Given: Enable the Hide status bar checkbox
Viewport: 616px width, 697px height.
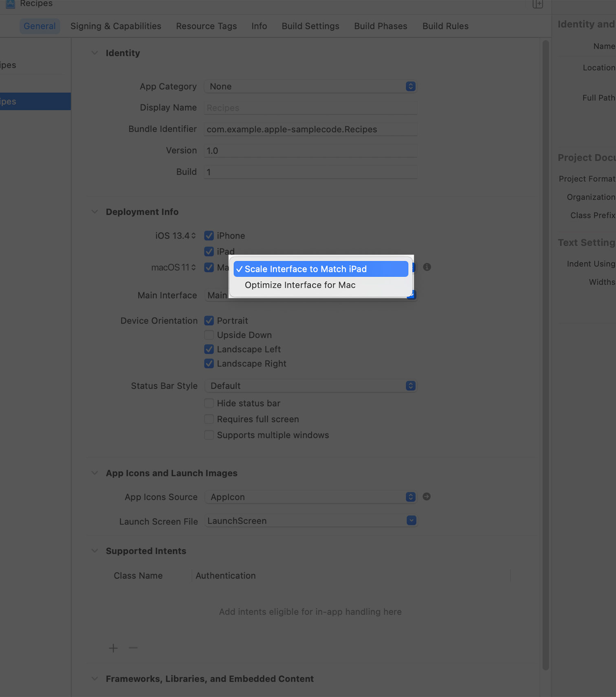Looking at the screenshot, I should tap(209, 403).
